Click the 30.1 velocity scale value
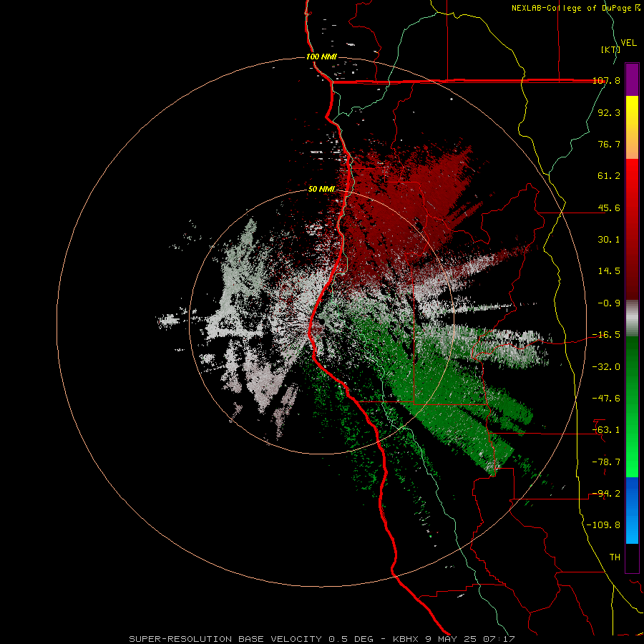 pos(609,240)
